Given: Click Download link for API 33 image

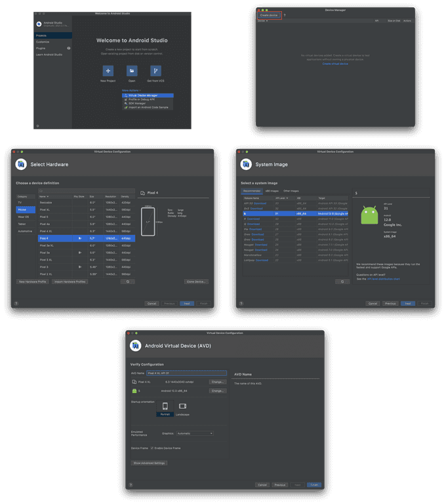Looking at the screenshot, I should coord(260,203).
